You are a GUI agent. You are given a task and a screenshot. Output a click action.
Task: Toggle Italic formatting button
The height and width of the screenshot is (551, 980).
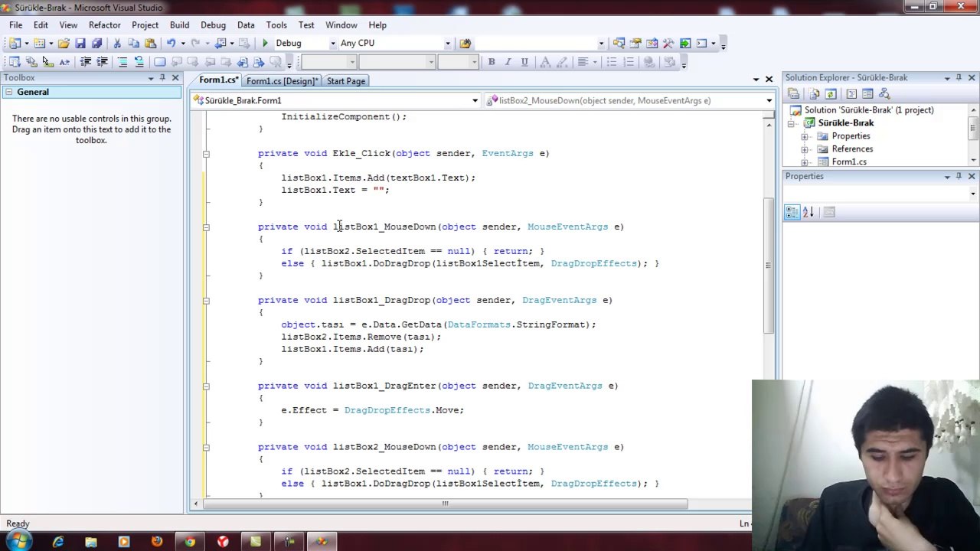click(508, 62)
